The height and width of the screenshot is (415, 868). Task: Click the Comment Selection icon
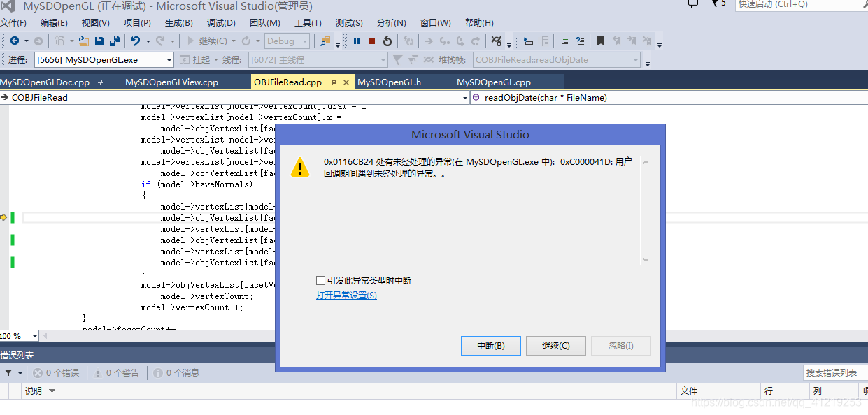coord(564,41)
